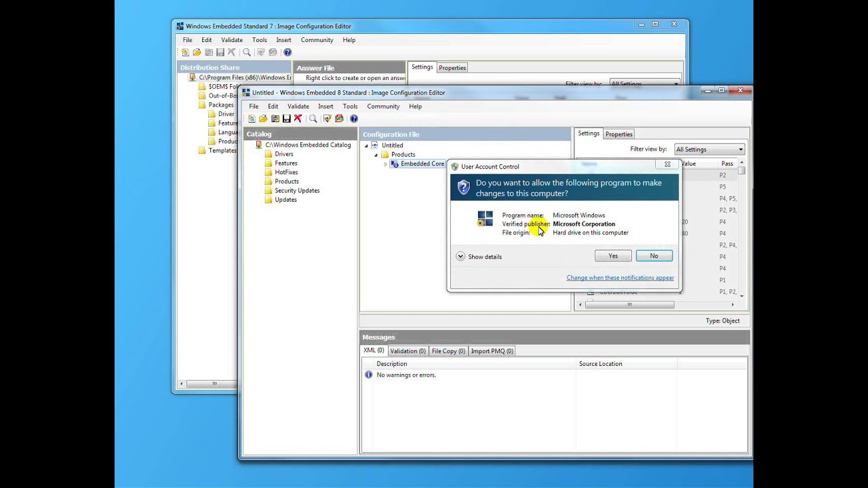This screenshot has width=868, height=488.
Task: Click blue info icon beside No warnings message
Action: (369, 375)
